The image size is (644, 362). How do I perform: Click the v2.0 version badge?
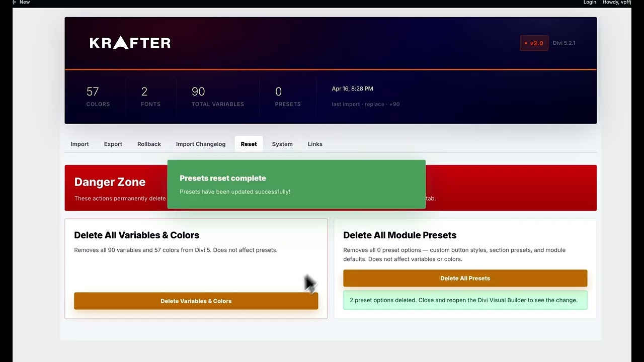pyautogui.click(x=534, y=43)
